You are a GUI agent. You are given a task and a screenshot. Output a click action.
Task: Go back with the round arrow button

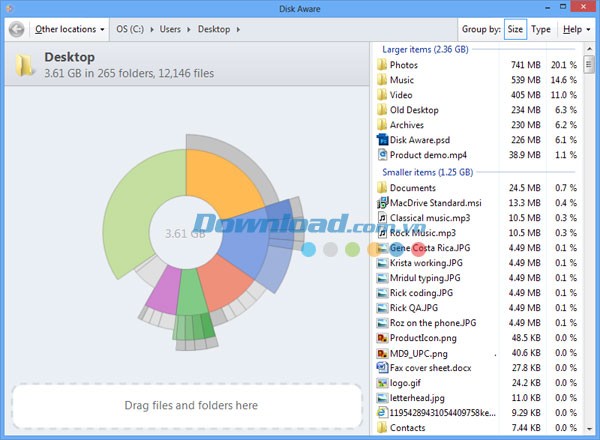pos(16,29)
